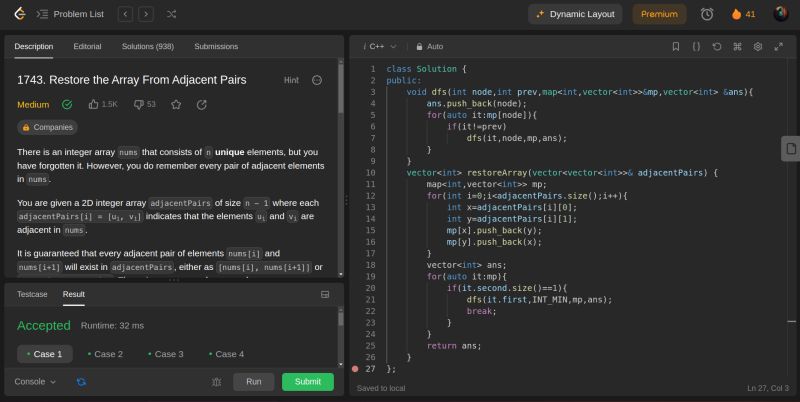Click the debugger bug icon
Viewport: 800px width, 402px height.
(217, 382)
